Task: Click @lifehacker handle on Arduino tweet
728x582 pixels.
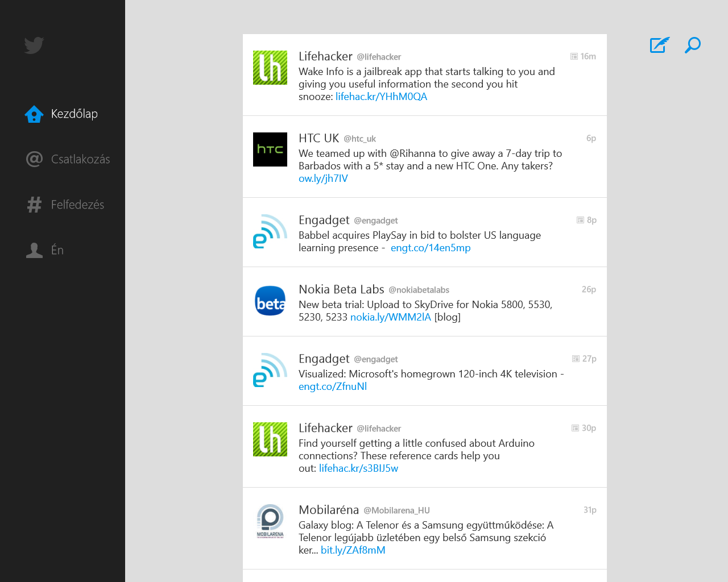Action: tap(379, 429)
